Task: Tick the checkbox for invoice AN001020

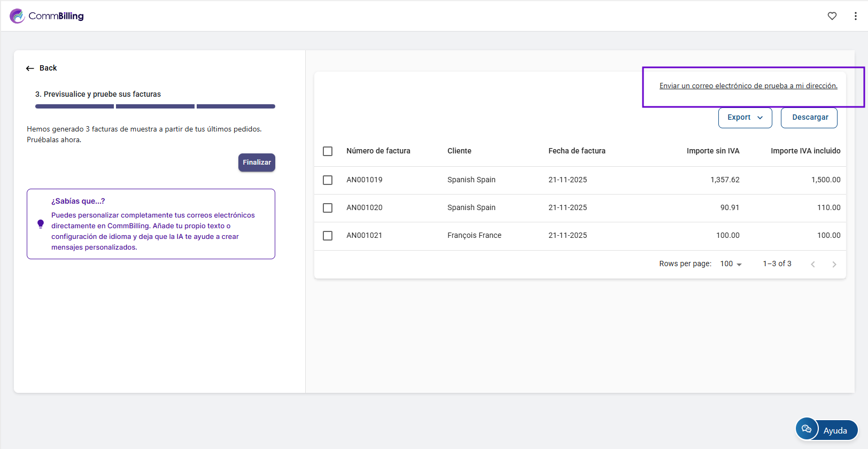Action: (328, 208)
